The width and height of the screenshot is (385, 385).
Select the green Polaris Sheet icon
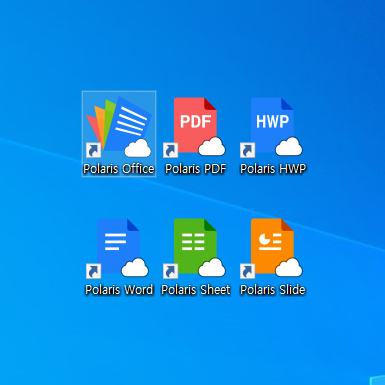pos(195,249)
